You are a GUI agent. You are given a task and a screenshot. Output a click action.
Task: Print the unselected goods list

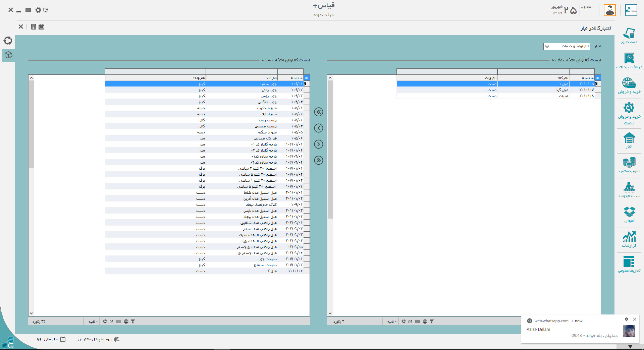pyautogui.click(x=425, y=322)
